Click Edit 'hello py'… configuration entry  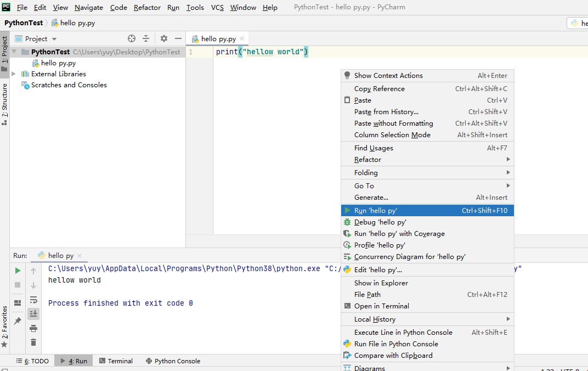[427, 269]
